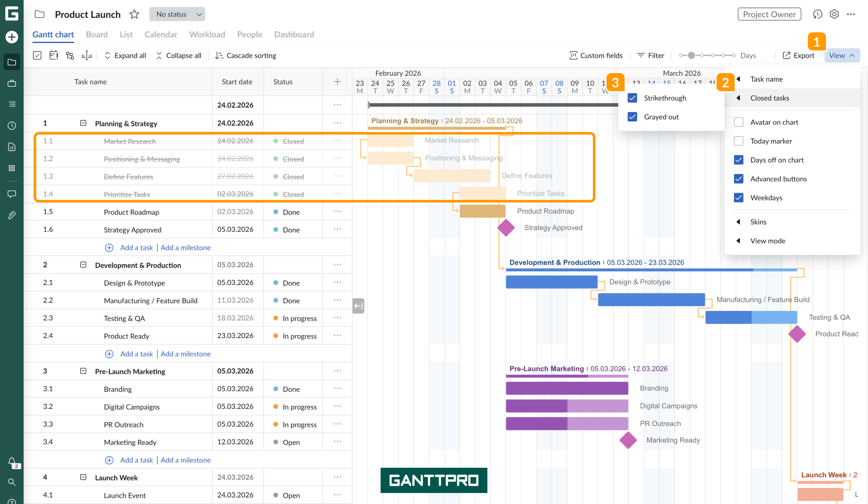Adjust the timeline zoom slider handle
The image size is (868, 504).
coord(692,55)
